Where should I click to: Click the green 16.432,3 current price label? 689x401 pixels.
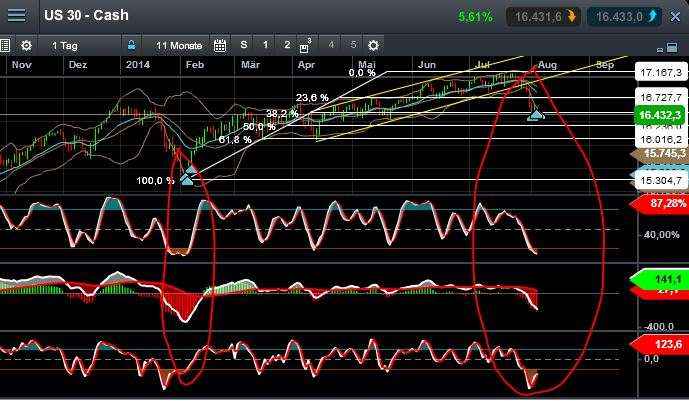pos(660,115)
